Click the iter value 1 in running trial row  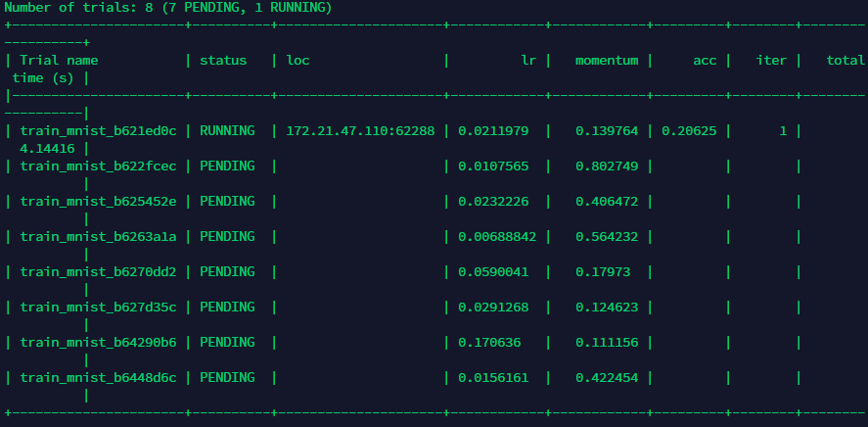pyautogui.click(x=783, y=131)
